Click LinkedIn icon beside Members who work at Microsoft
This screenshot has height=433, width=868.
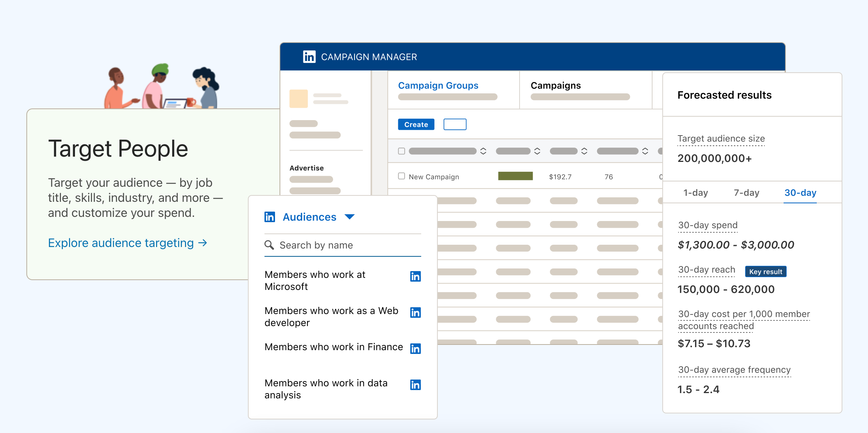(x=415, y=276)
